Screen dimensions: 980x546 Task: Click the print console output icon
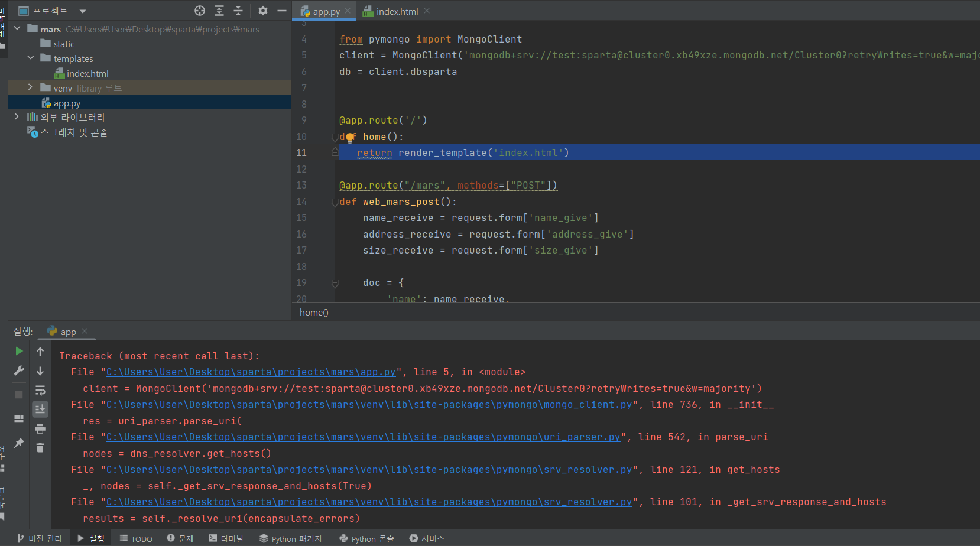(40, 428)
